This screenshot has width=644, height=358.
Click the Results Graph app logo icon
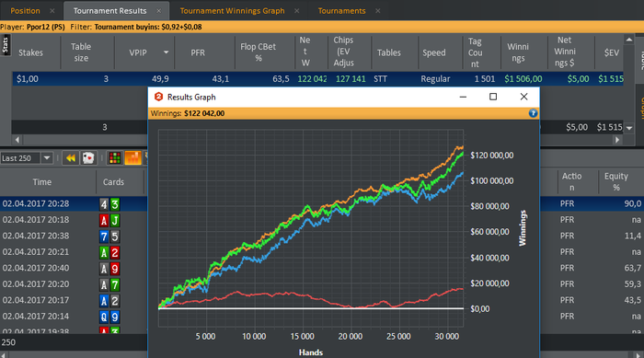(x=158, y=97)
